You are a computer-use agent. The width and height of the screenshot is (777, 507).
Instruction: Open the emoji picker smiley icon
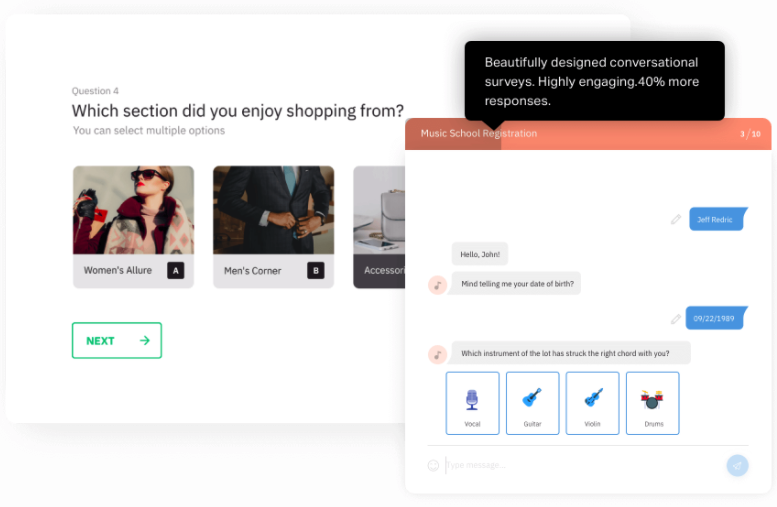point(433,465)
